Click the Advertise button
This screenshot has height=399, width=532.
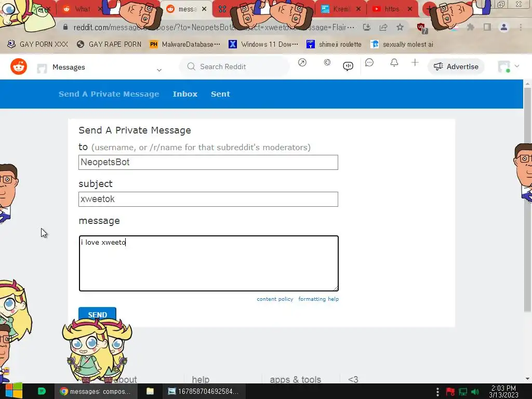pos(456,66)
